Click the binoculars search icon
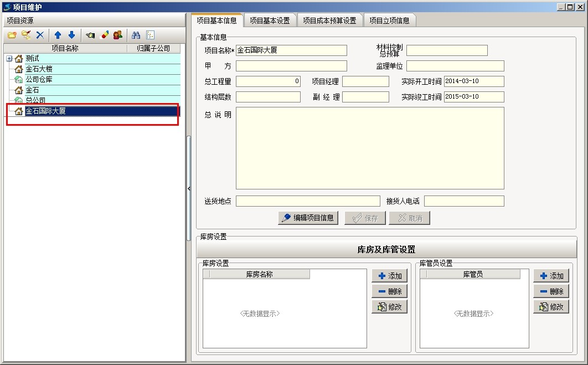Screen dimensions: 588x365 pos(136,35)
